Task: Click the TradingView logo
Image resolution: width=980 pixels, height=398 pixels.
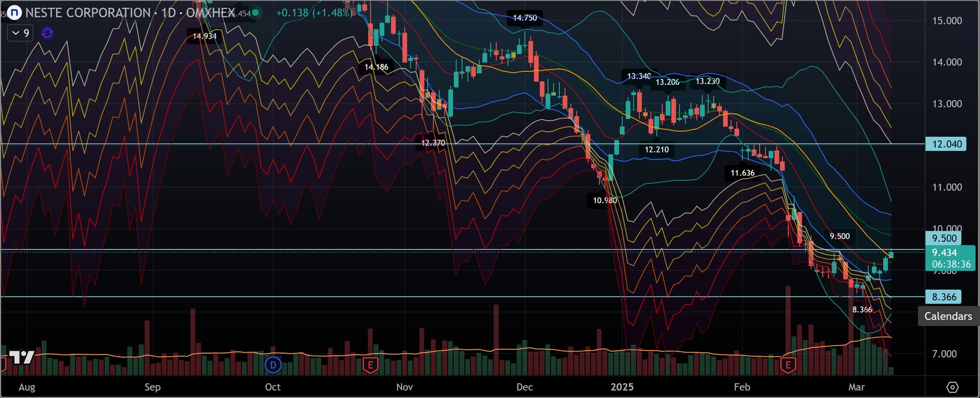Action: pyautogui.click(x=21, y=357)
